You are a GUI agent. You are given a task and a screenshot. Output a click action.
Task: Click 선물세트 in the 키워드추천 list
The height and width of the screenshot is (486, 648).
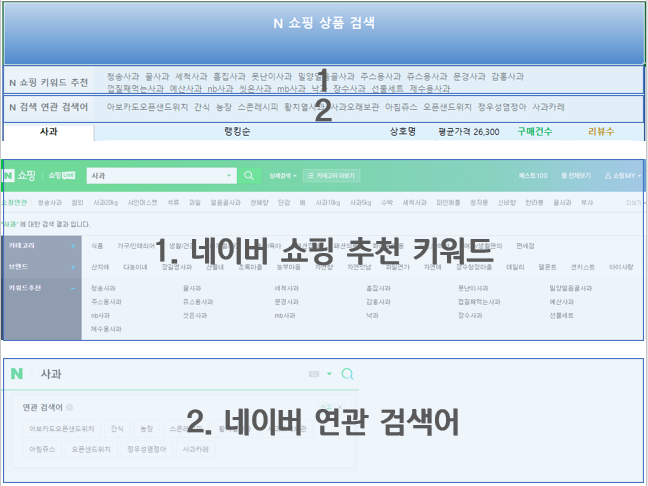(561, 316)
